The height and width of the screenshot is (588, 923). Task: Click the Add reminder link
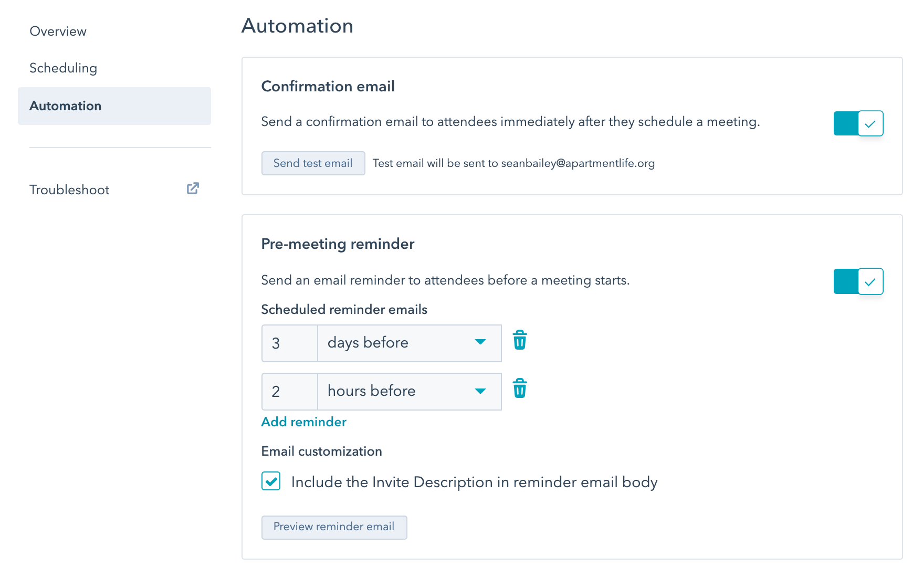click(x=304, y=422)
